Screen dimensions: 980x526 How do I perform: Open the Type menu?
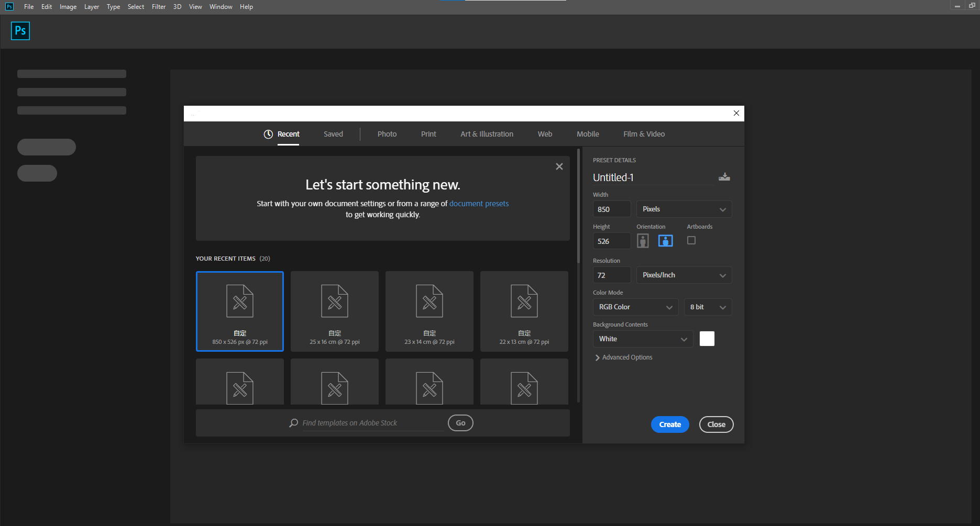pyautogui.click(x=113, y=7)
